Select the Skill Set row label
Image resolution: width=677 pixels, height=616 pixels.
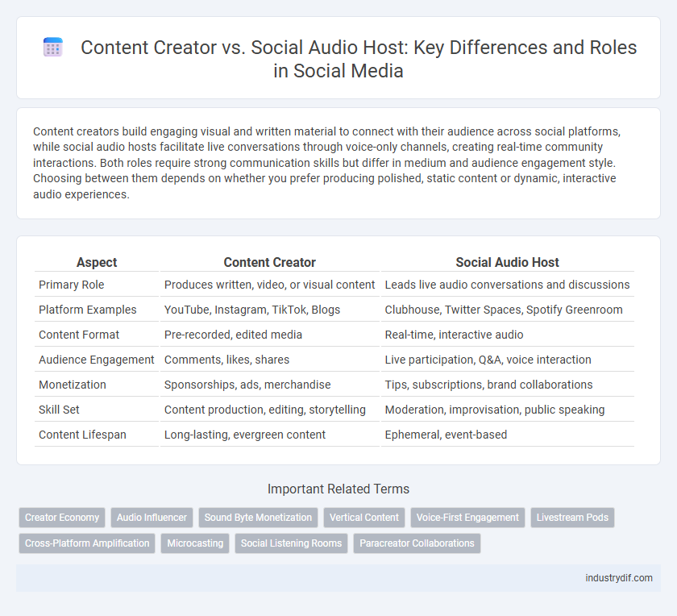coord(59,410)
